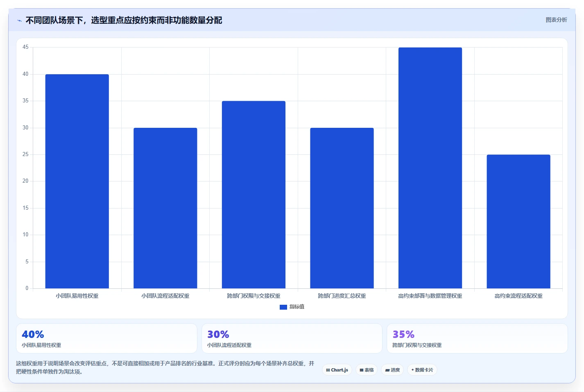Image resolution: width=584 pixels, height=392 pixels.
Task: Click the 小团队易用性权重 x-axis label
Action: click(x=77, y=296)
